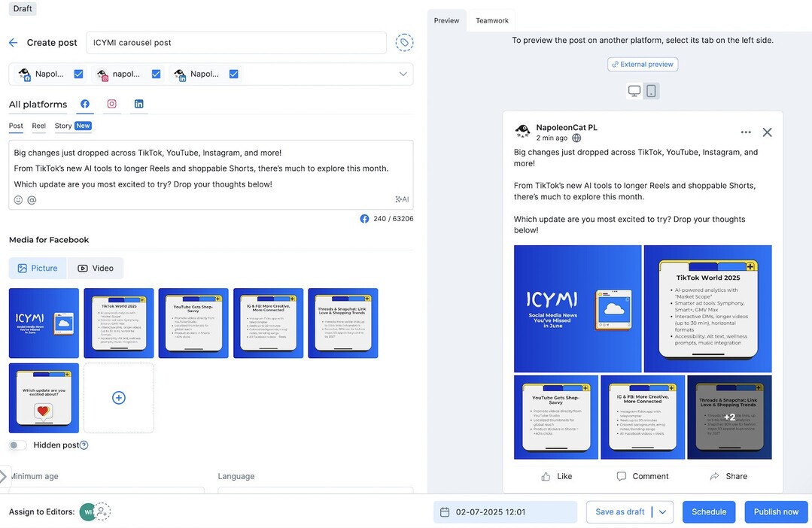Click Share in the post preview
This screenshot has width=812, height=528.
coord(728,476)
